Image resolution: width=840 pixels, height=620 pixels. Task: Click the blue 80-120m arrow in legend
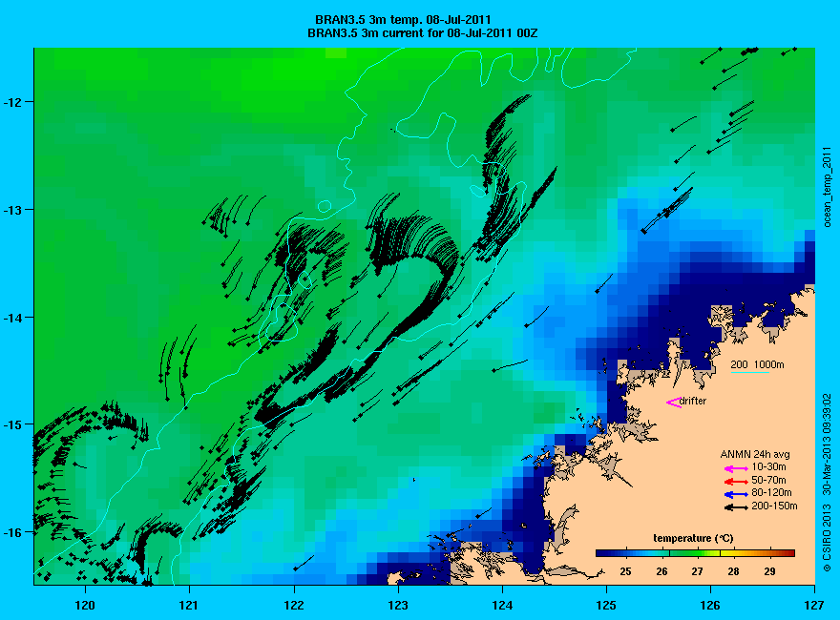(736, 494)
